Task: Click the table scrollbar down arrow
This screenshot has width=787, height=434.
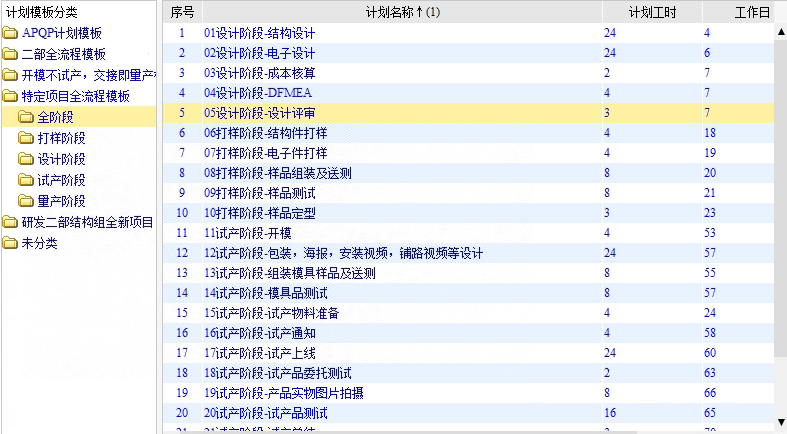Action: click(781, 421)
